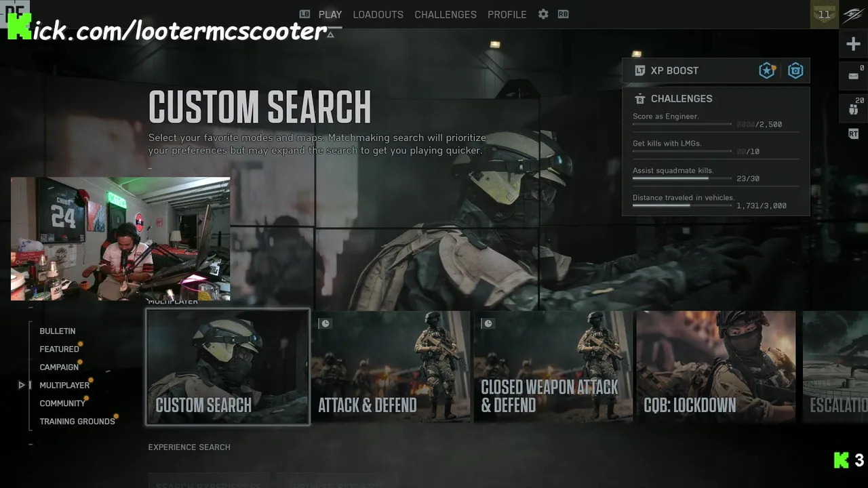Open the CQB: LOCKDOWN mode card
This screenshot has width=868, height=488.
click(716, 367)
